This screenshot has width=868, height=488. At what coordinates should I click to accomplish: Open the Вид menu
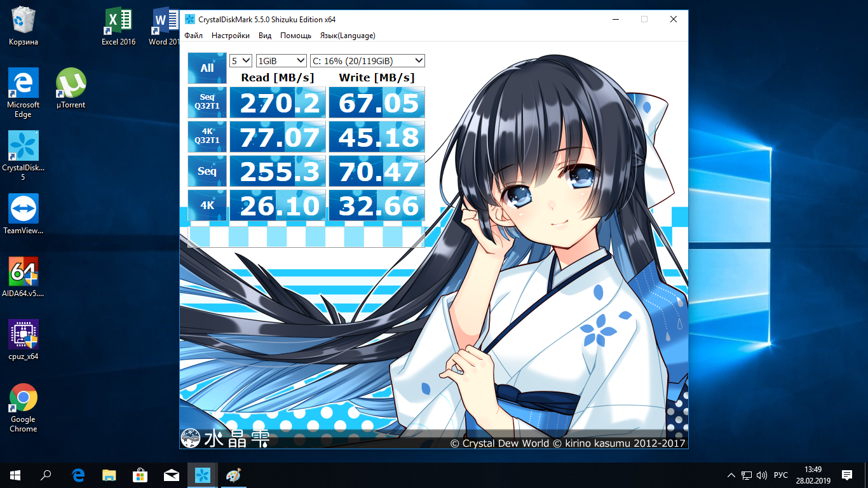265,36
